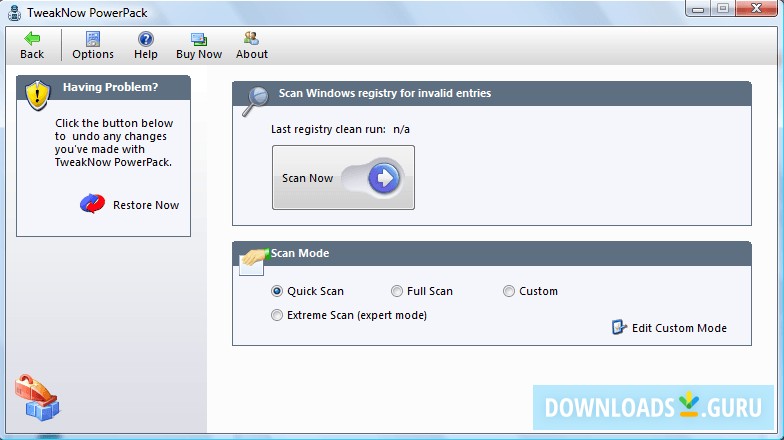784x440 pixels.
Task: Click the 'Last registry clean run: n/a' text
Action: click(340, 129)
